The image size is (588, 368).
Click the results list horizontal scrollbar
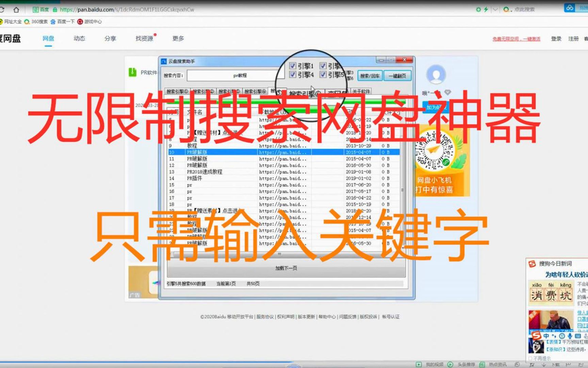point(284,254)
